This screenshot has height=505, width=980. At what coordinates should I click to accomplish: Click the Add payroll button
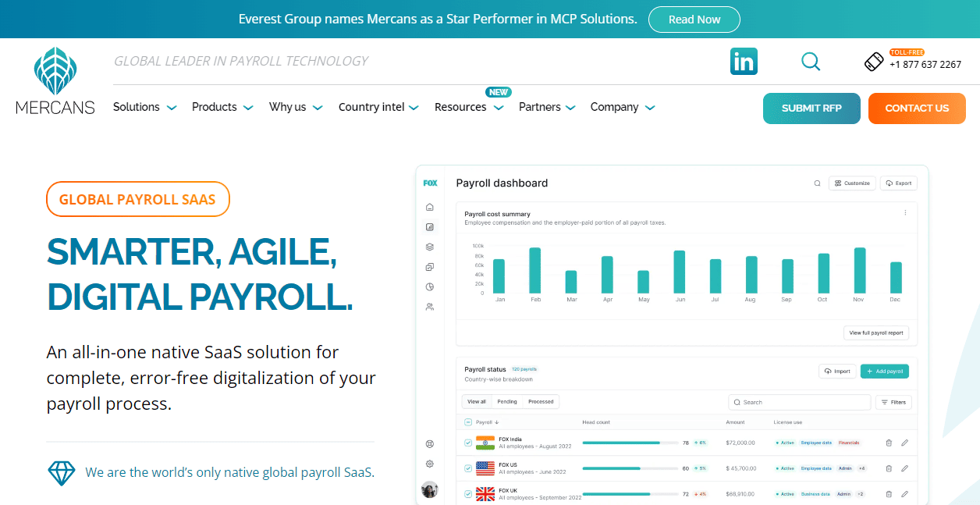885,372
